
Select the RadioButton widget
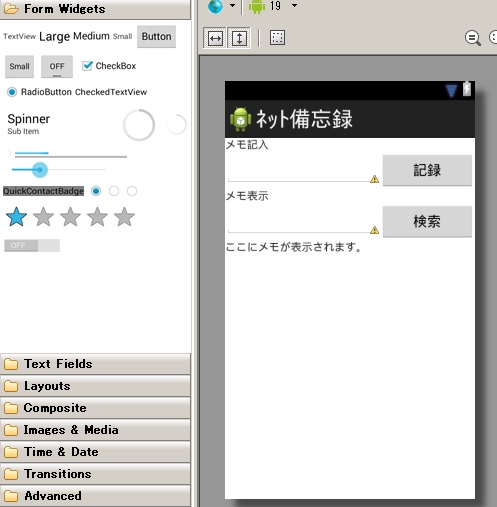(39, 92)
